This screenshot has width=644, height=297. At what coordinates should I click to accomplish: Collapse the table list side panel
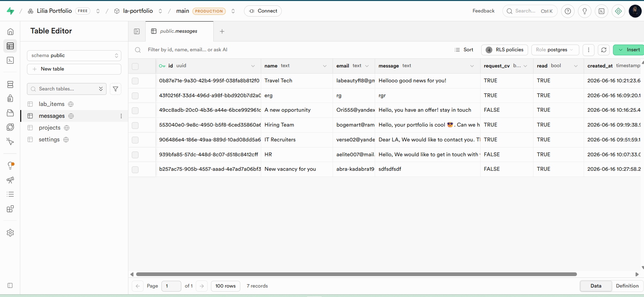137,31
